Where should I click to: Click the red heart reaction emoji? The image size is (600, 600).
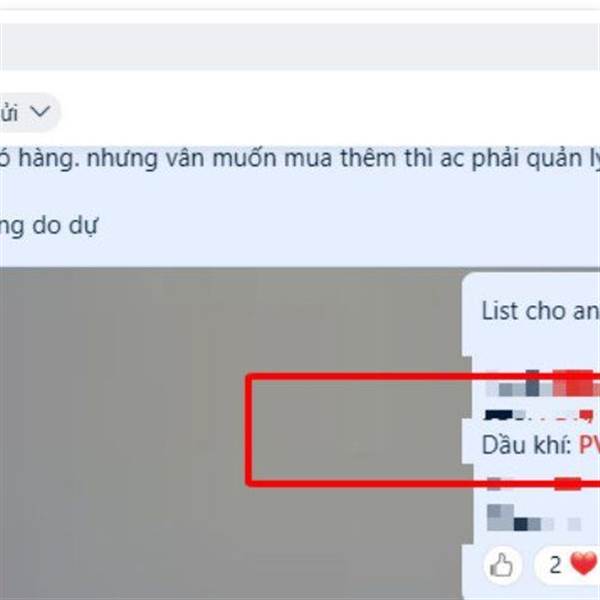584,563
